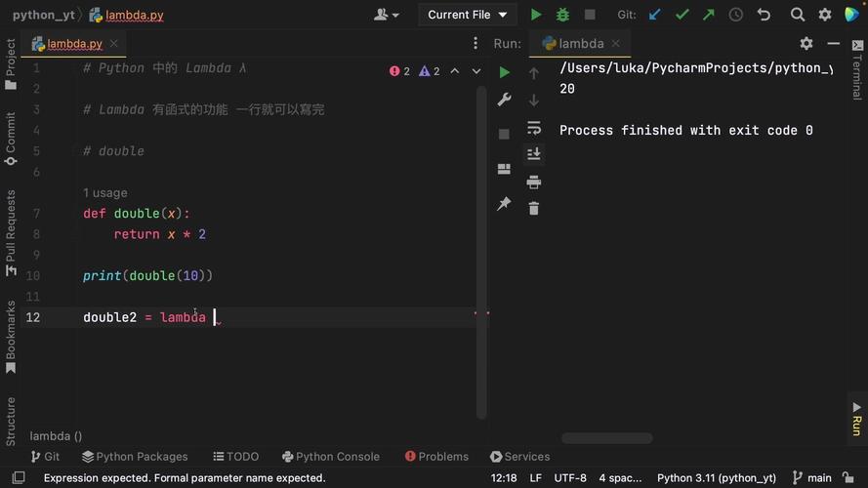Open Run panel settings gear
This screenshot has height=488, width=868.
806,43
